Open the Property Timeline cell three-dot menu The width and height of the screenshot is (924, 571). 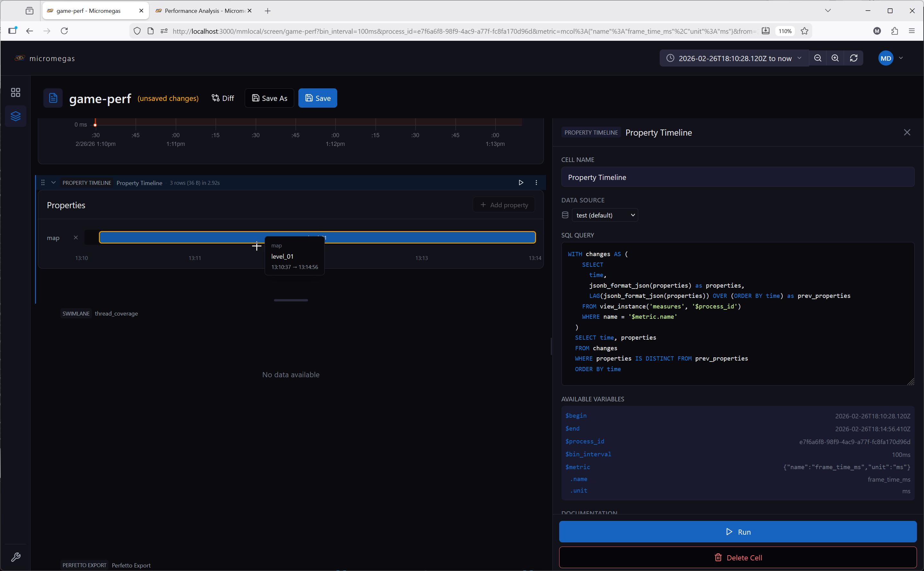click(536, 183)
